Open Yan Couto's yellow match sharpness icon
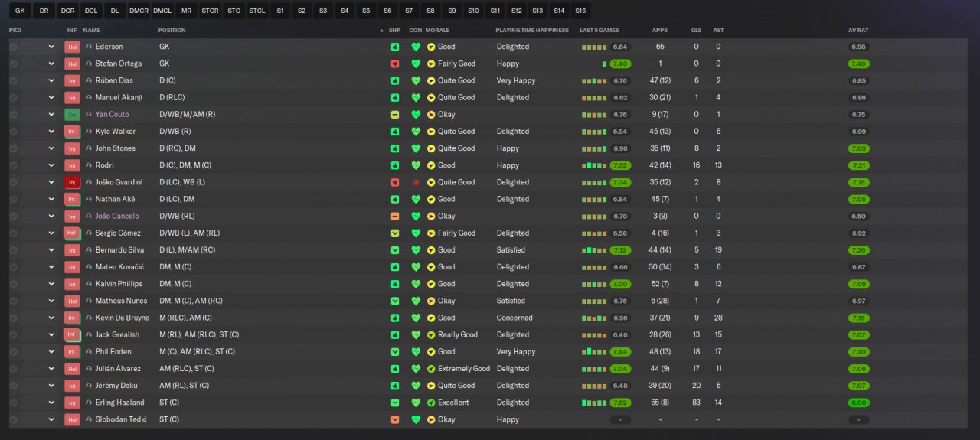Screen dimensions: 980x440 tap(395, 115)
